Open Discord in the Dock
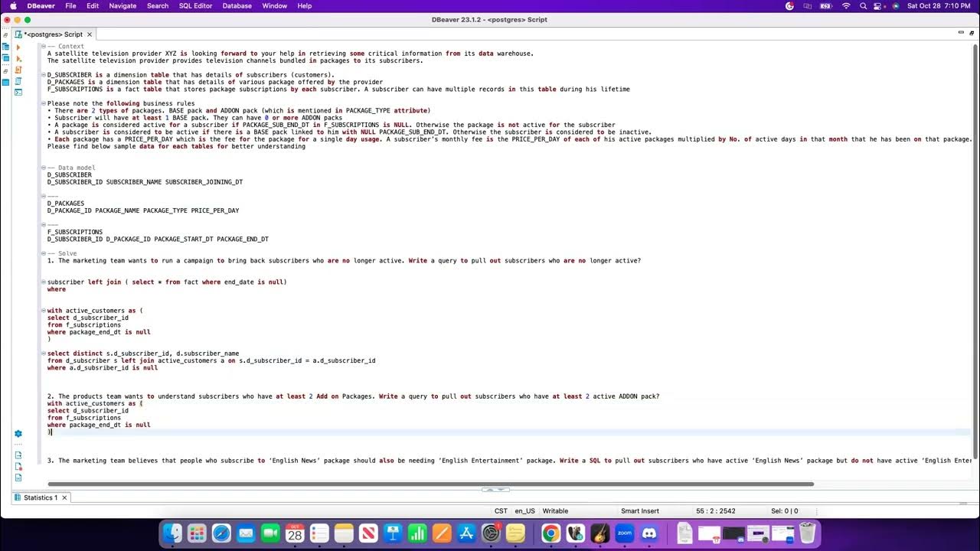The height and width of the screenshot is (551, 980). pos(649,533)
